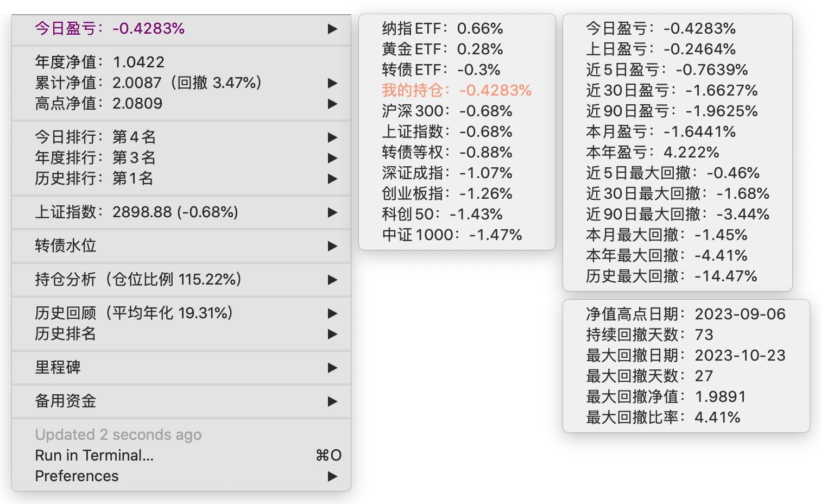Click the 里程碑 submenu arrow
Screen dimensions: 821x504
pyautogui.click(x=332, y=368)
